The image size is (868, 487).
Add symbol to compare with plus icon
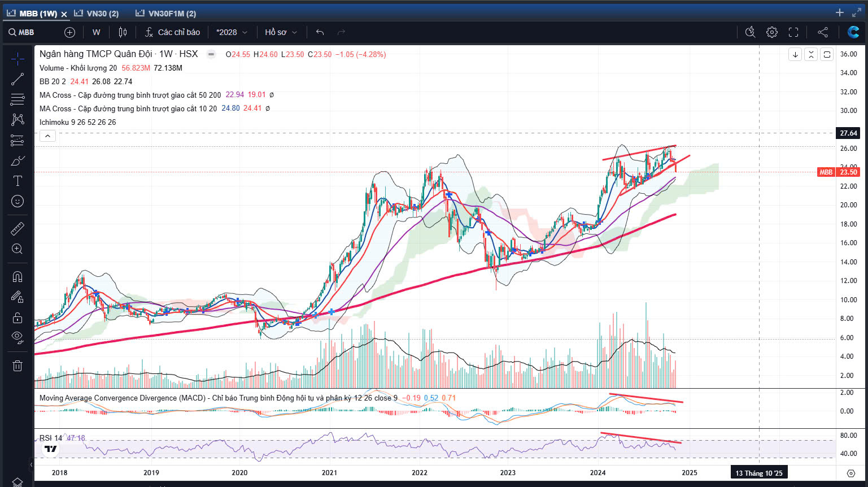[x=69, y=32]
